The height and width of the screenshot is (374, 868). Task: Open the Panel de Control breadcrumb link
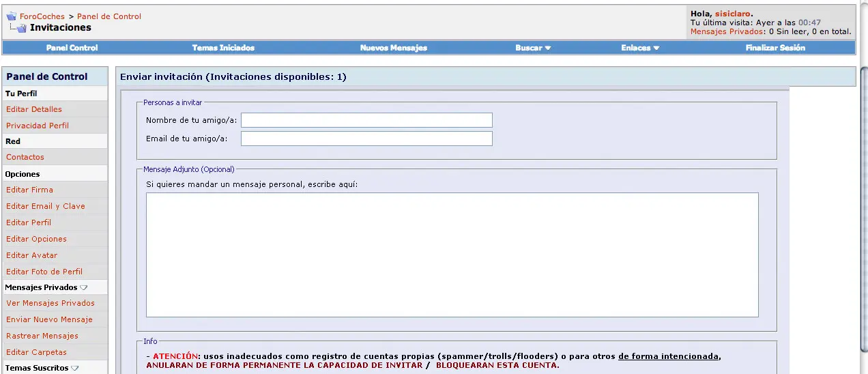(x=109, y=16)
